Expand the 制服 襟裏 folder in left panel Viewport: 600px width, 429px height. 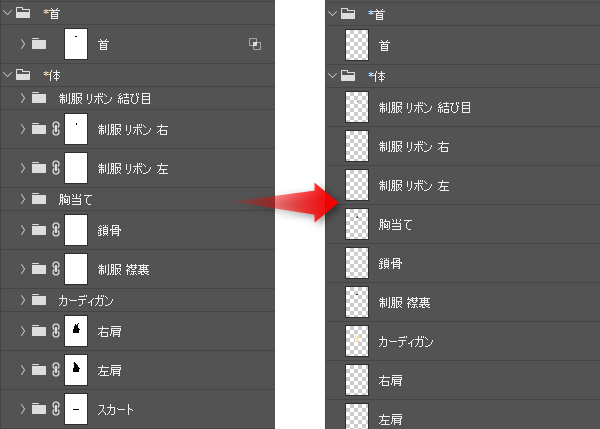pyautogui.click(x=23, y=269)
